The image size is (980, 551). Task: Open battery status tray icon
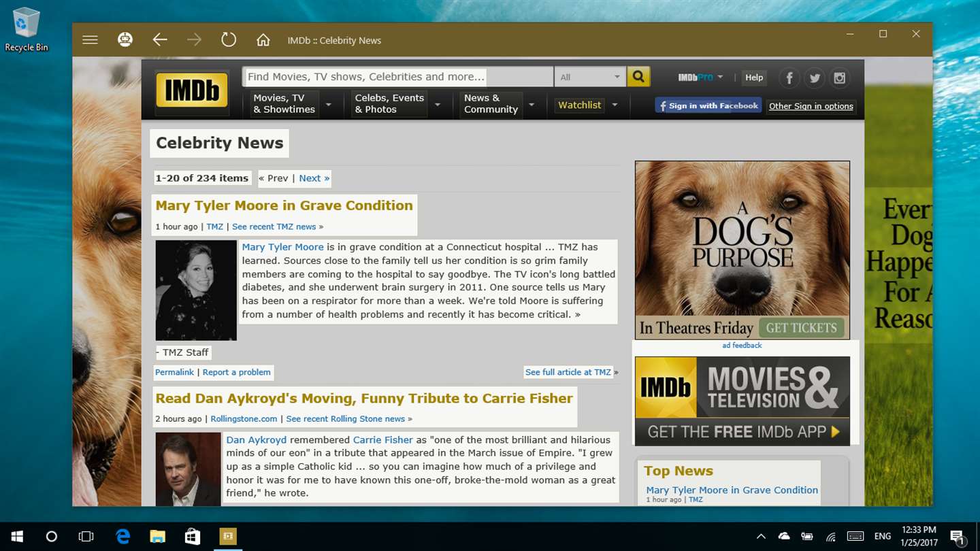tap(807, 537)
